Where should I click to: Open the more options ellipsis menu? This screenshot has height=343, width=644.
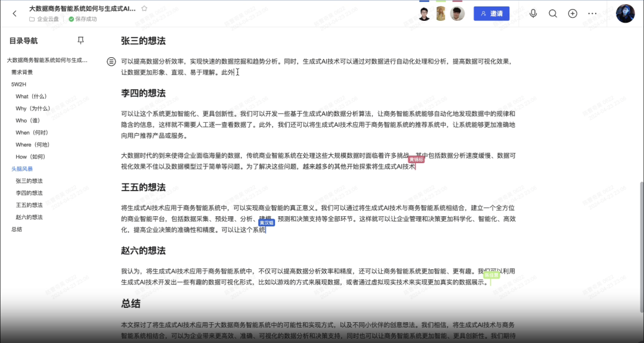(x=592, y=14)
